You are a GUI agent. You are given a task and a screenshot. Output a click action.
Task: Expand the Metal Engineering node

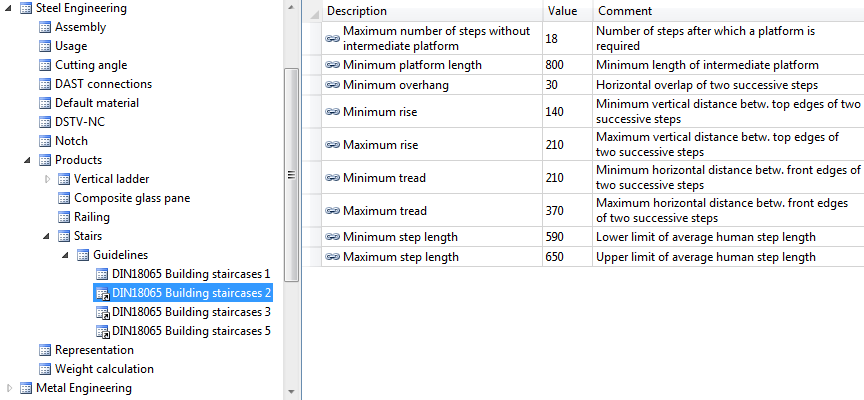(10, 388)
